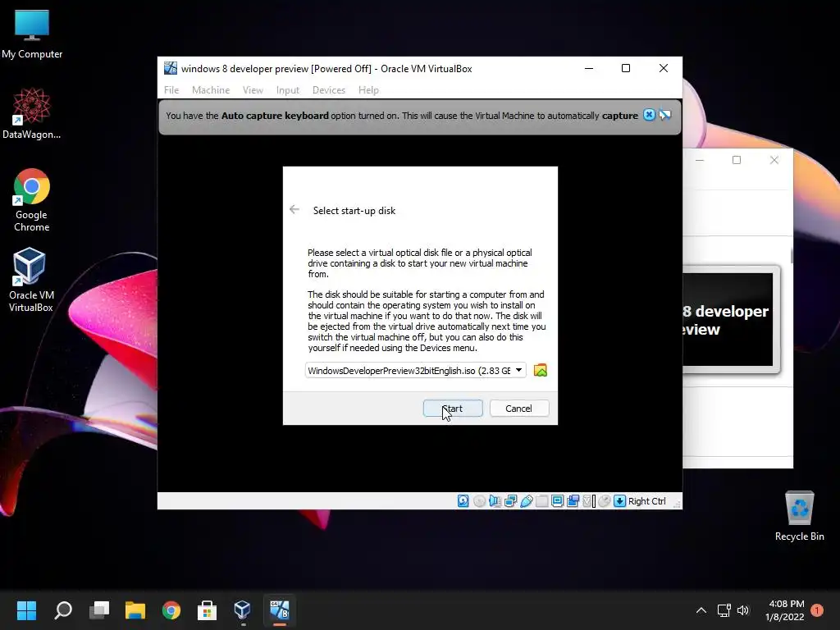This screenshot has height=630, width=840.
Task: Minimize the background VirtualBox Manager window
Action: tap(700, 160)
